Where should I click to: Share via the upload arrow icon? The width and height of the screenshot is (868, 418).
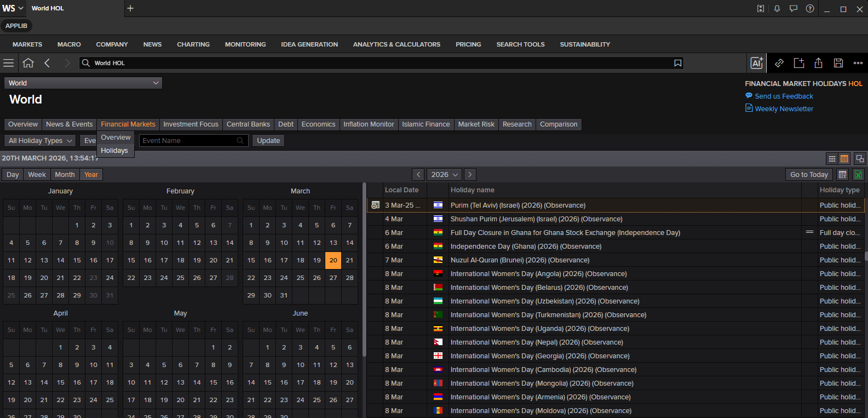[818, 63]
